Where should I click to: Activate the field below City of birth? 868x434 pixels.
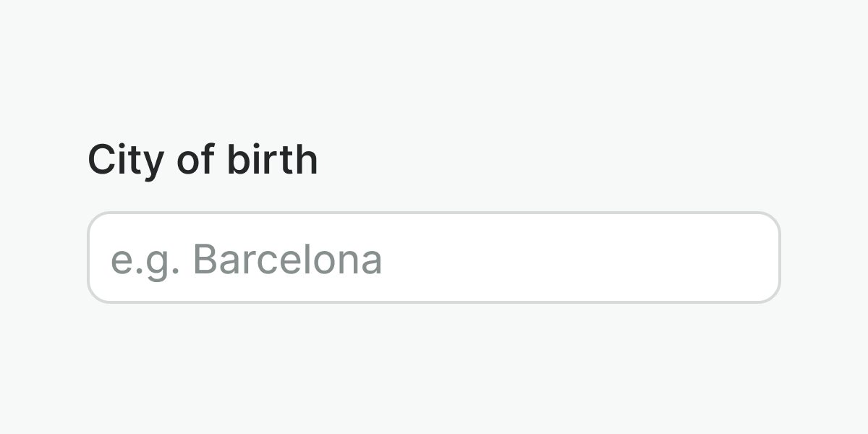(434, 258)
